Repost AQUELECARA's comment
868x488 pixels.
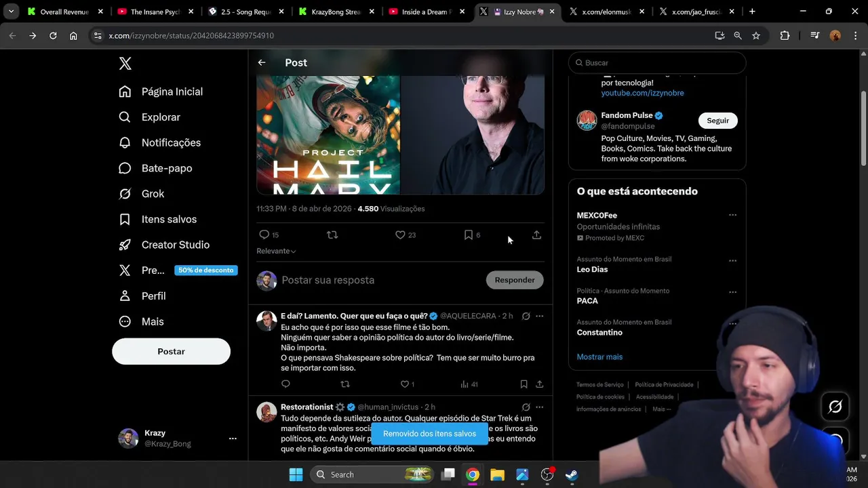(x=345, y=384)
